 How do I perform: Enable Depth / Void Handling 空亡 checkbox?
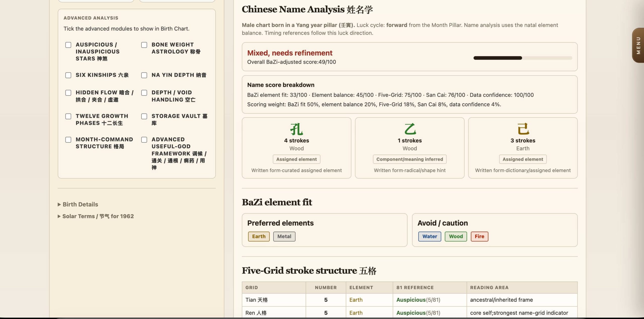point(144,93)
